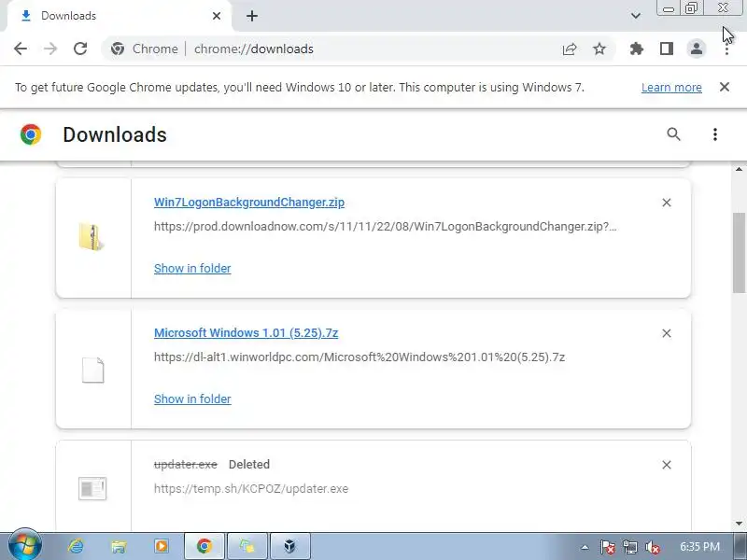Search downloads with the magnifier icon
The image size is (747, 560).
pos(673,134)
